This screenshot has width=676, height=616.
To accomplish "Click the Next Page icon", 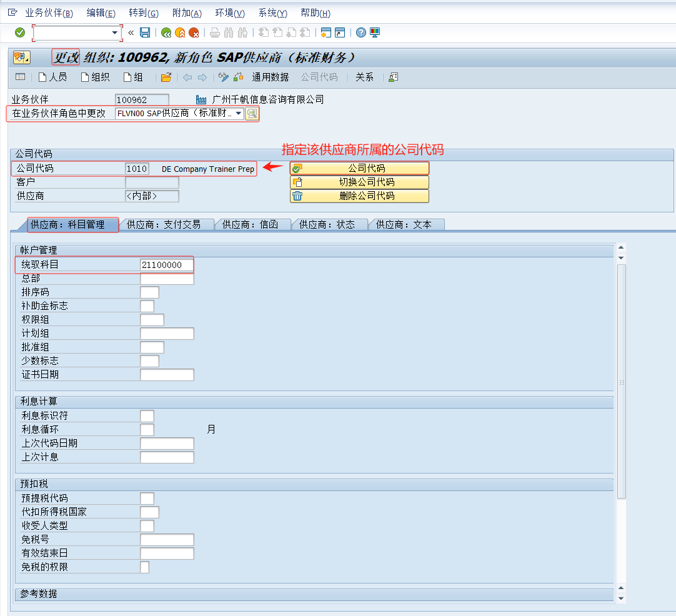I will tap(291, 32).
